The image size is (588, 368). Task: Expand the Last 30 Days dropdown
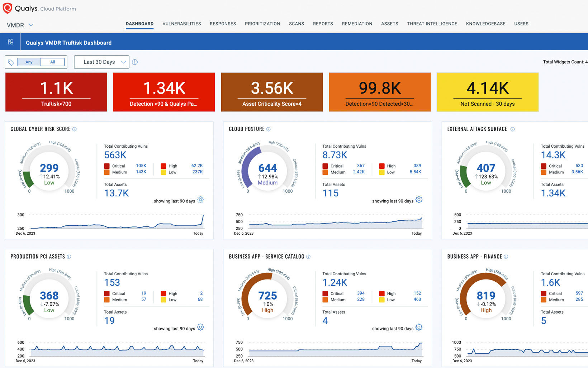tap(101, 62)
